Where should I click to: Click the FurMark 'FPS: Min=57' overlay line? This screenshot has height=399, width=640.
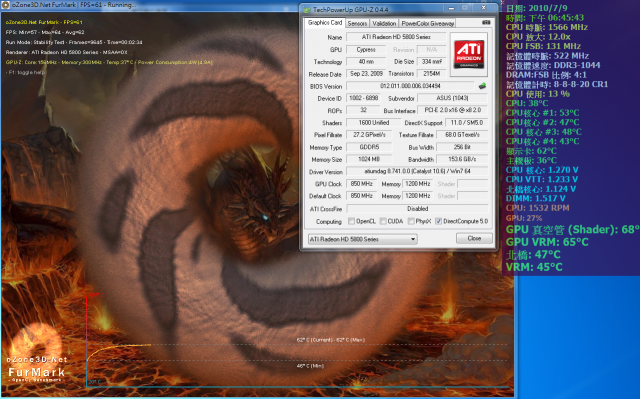point(45,32)
